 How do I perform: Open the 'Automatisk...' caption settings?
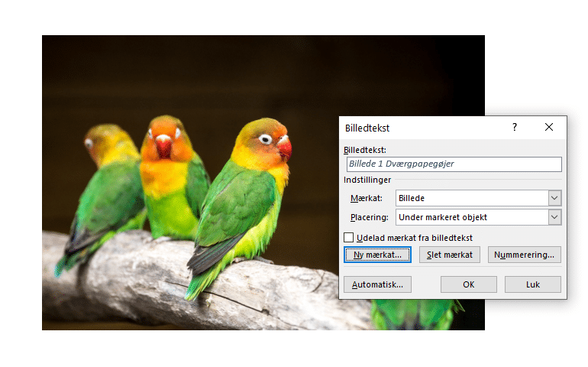pos(377,284)
